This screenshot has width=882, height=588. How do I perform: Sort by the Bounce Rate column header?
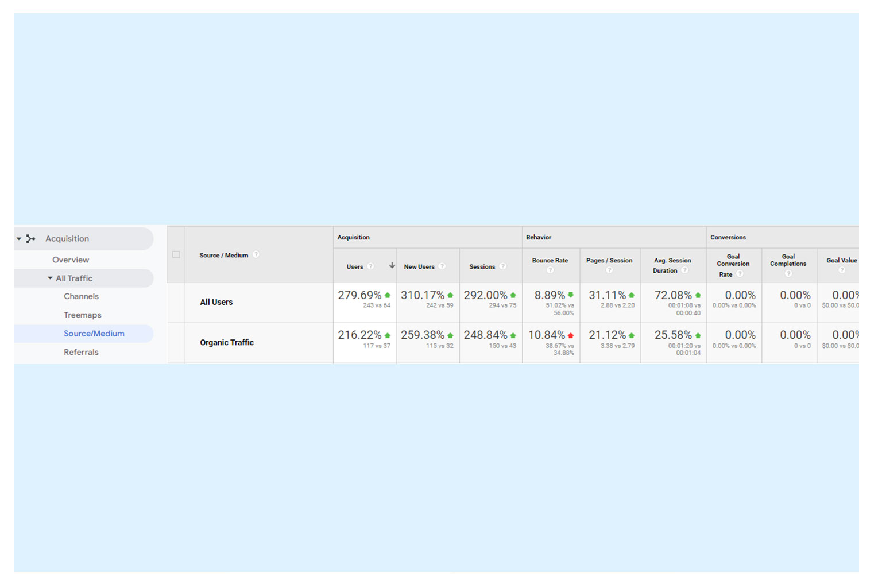550,260
